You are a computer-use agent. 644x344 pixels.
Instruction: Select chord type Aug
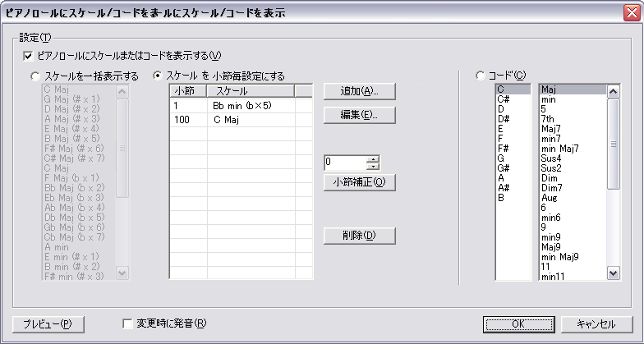(573, 198)
